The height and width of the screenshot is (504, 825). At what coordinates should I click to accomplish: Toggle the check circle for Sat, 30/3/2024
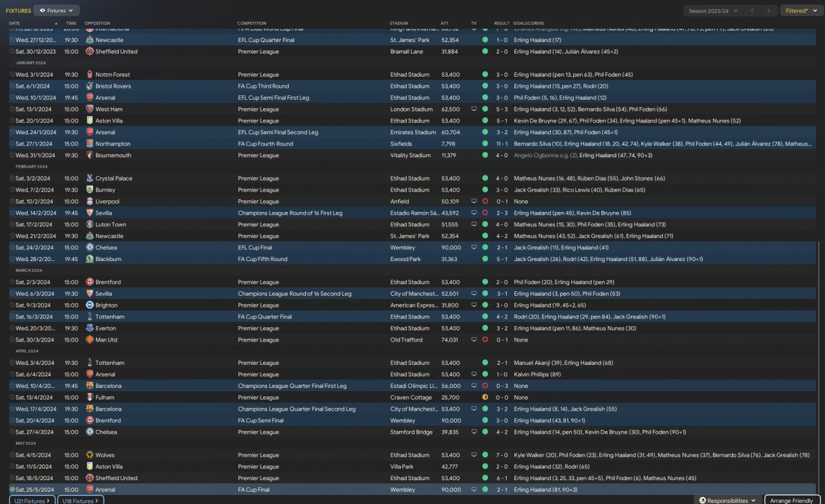pos(12,340)
